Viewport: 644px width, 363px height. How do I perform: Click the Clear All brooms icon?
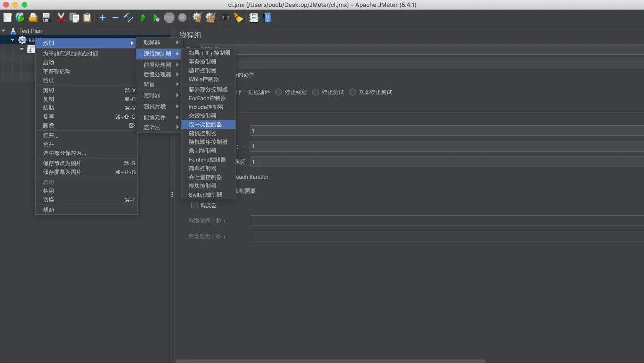coord(210,18)
